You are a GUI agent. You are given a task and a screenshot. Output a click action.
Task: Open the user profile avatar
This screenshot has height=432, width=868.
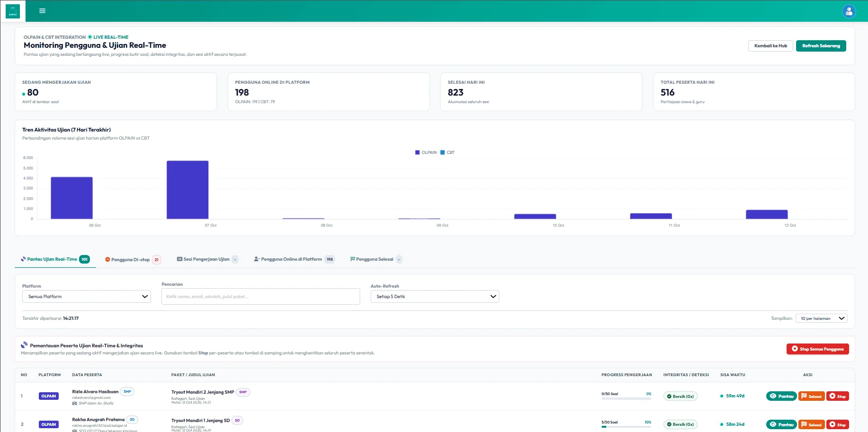849,11
